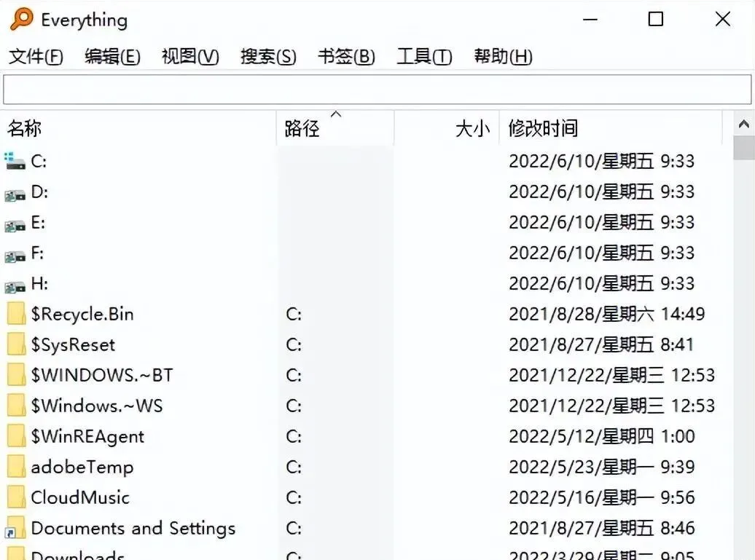Minimize the Everything window

(x=590, y=19)
